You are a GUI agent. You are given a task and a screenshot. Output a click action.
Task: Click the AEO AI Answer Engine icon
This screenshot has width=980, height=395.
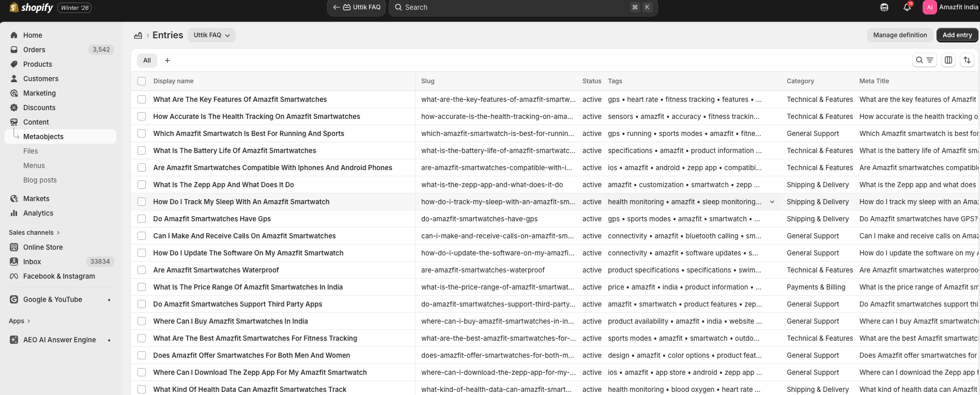coord(14,340)
